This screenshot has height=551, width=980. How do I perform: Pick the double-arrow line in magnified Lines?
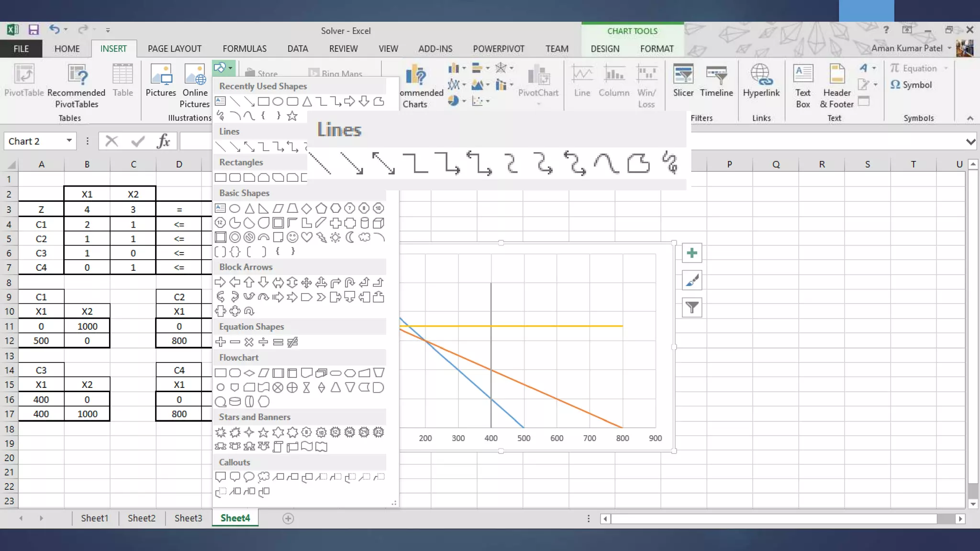(383, 163)
